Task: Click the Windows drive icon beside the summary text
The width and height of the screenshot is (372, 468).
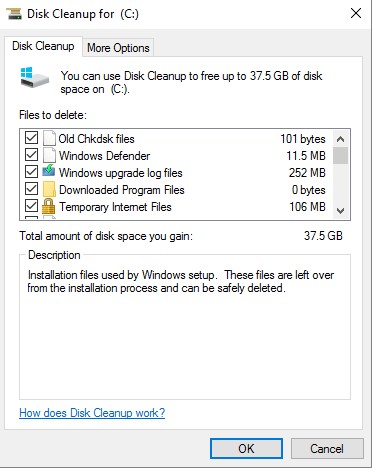Action: 35,77
